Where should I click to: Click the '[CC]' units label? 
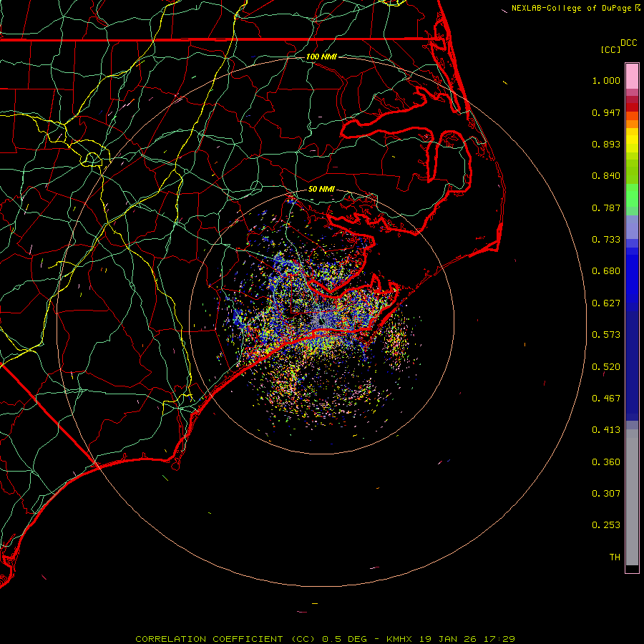(610, 49)
